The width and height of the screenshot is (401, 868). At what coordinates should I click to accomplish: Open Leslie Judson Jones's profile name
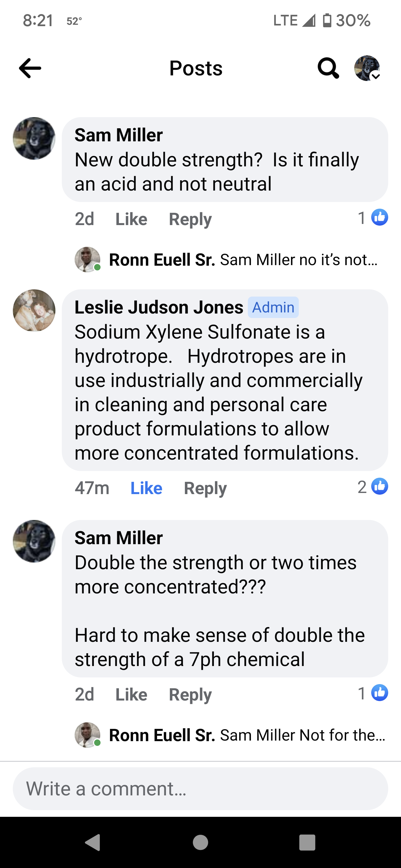[159, 307]
